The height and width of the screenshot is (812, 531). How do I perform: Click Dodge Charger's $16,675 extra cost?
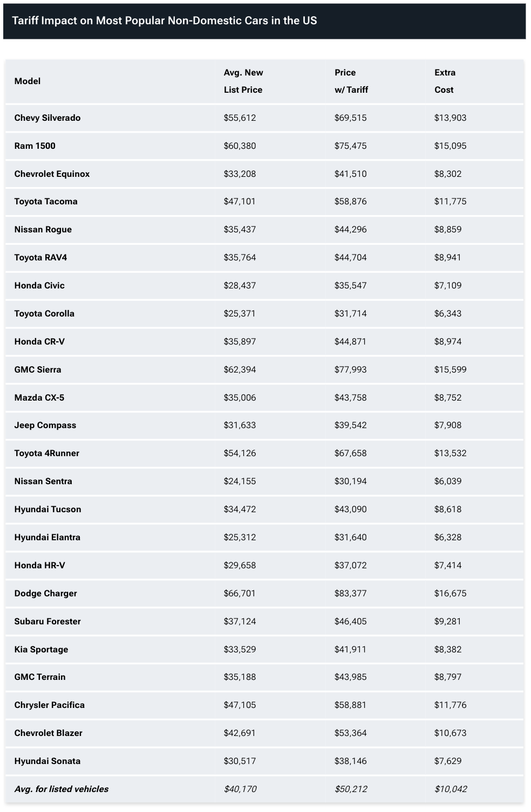[450, 593]
